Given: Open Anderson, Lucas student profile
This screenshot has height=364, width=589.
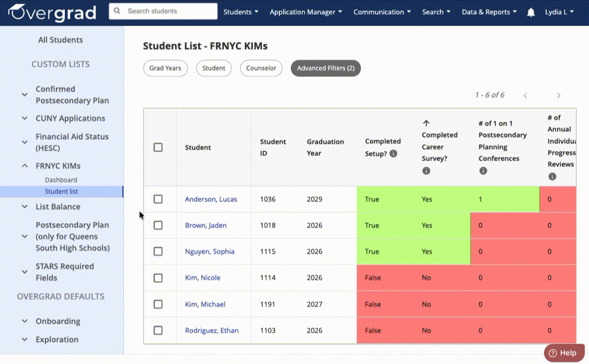Looking at the screenshot, I should 211,199.
